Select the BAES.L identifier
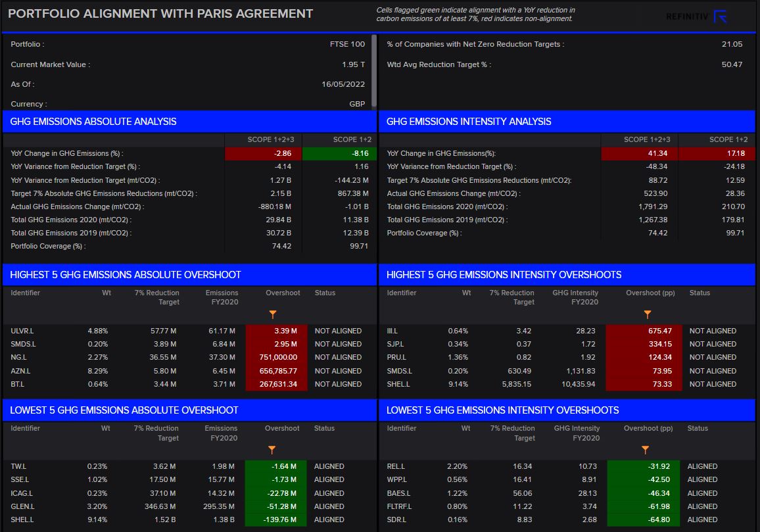Image resolution: width=760 pixels, height=532 pixels. tap(398, 493)
